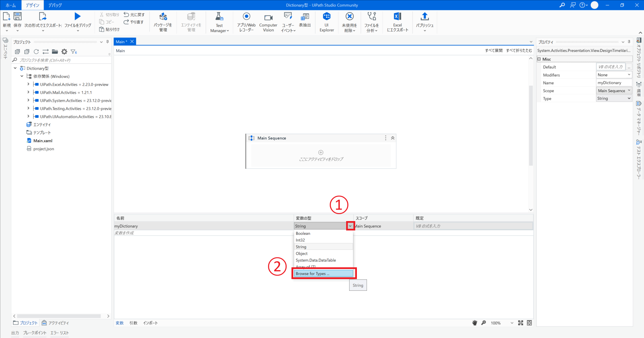Switch to the ホーム ribbon tab
The image size is (644, 338).
[x=11, y=5]
